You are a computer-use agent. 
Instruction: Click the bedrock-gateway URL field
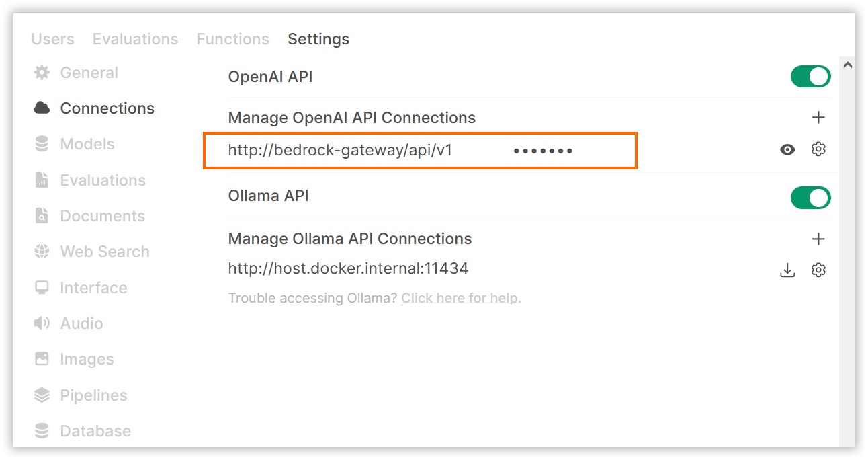[x=341, y=150]
